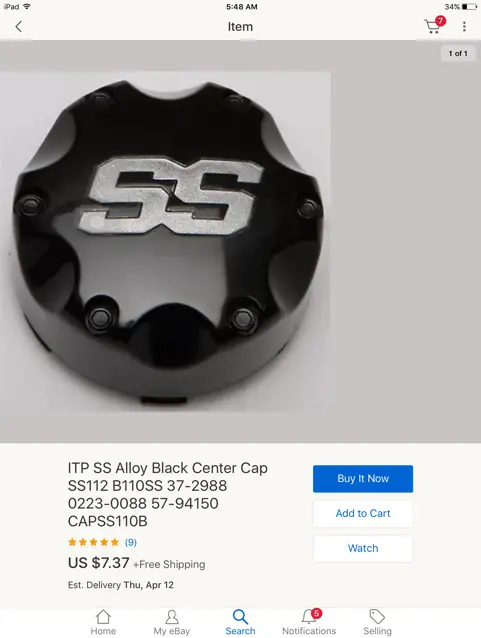Viewport: 481px width, 638px height.
Task: Open the five-star rating reviews
Action: tap(94, 542)
